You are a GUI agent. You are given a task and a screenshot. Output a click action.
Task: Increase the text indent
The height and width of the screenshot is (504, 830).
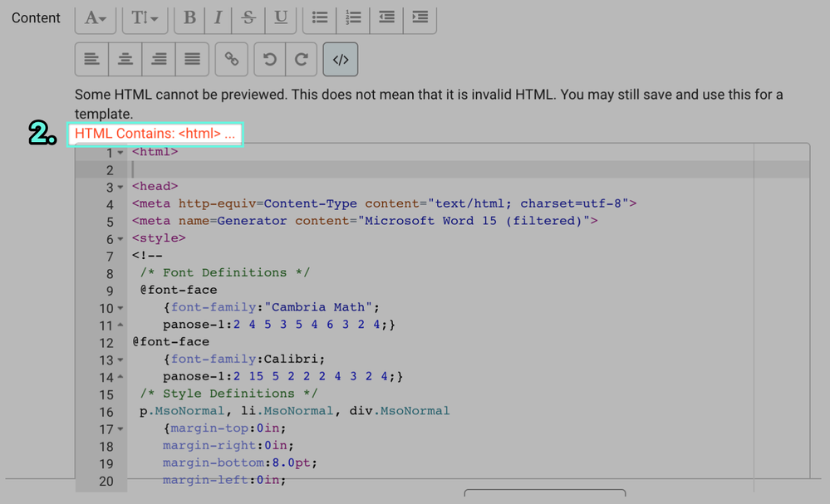pos(419,18)
